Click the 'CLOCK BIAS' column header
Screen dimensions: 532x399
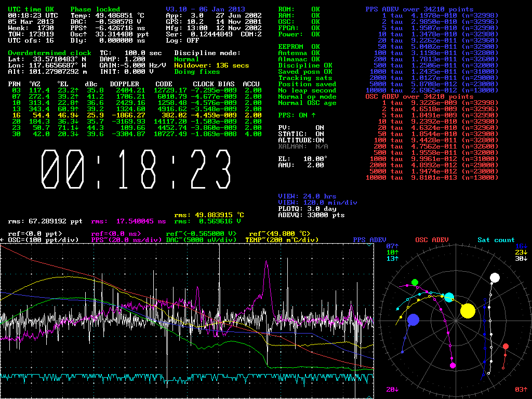(x=214, y=84)
